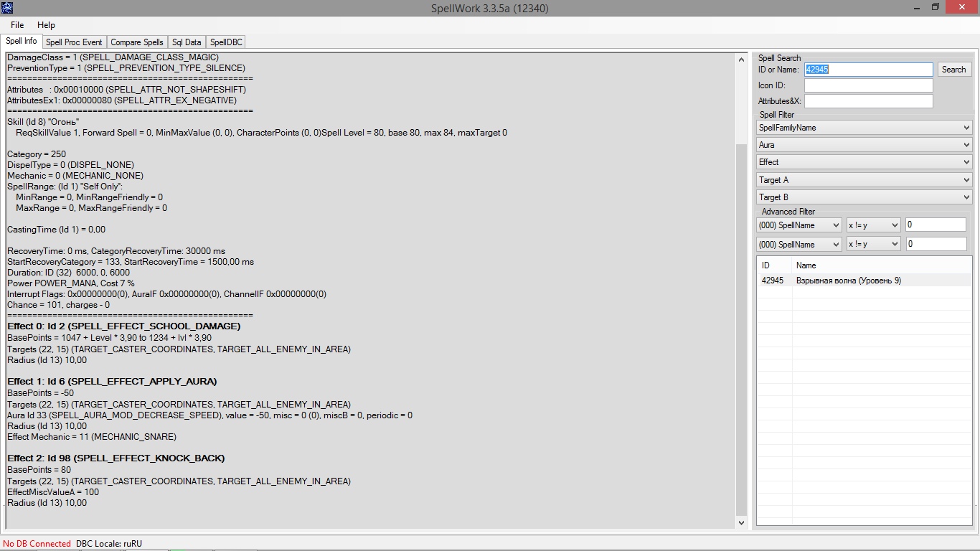
Task: Click the Search button
Action: point(953,70)
